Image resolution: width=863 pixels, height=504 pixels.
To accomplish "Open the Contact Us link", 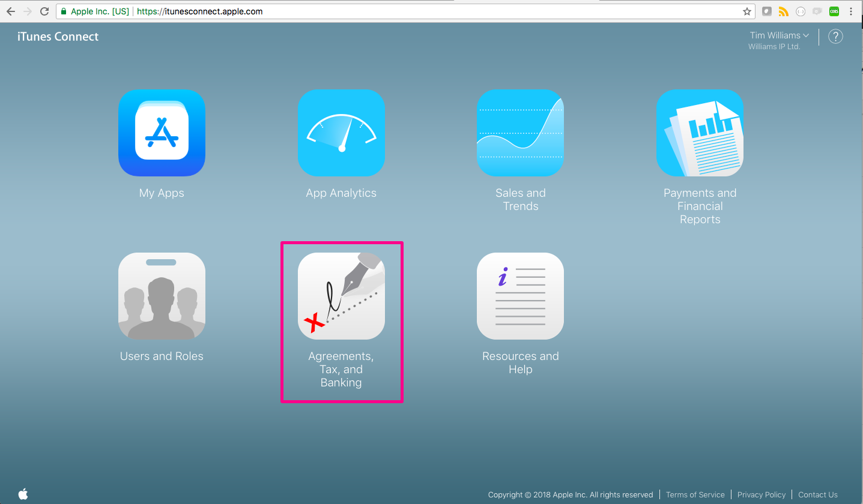I will click(817, 495).
